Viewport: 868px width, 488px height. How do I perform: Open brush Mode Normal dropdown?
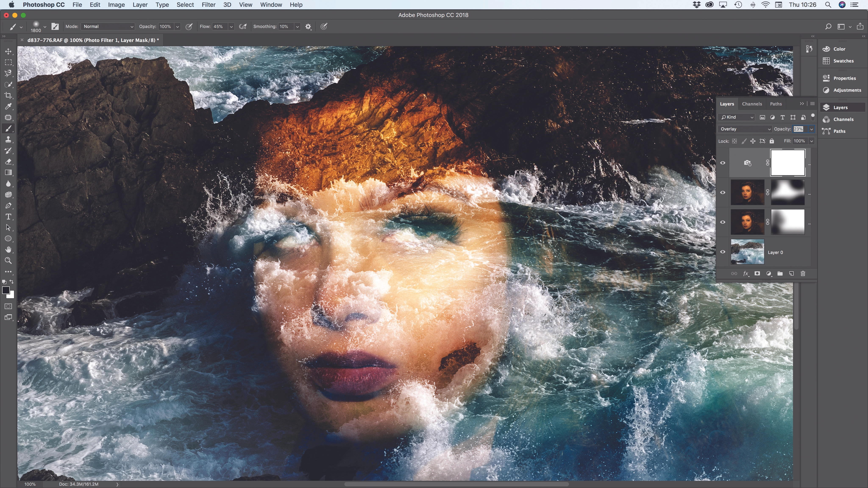click(x=108, y=26)
